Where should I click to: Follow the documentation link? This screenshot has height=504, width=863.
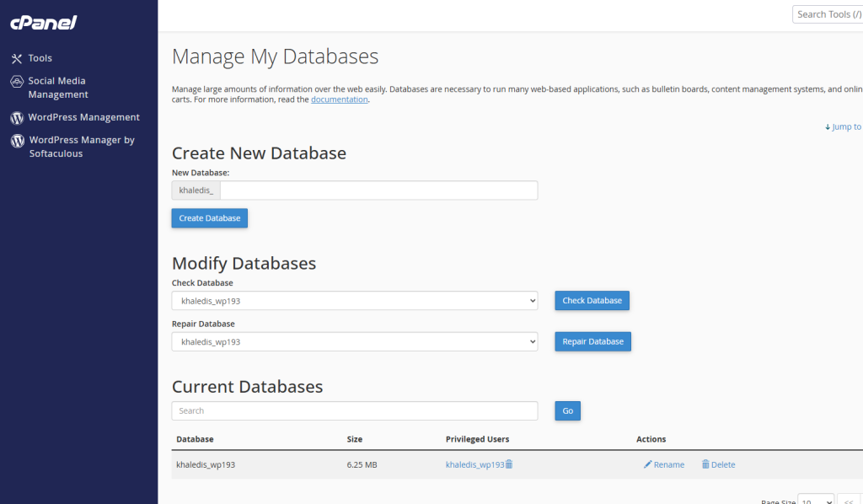click(339, 99)
